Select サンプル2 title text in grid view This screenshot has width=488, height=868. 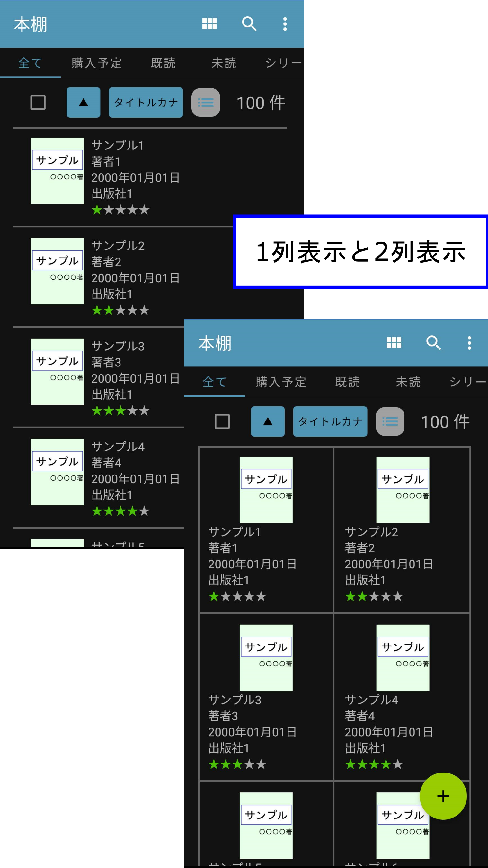point(371,532)
